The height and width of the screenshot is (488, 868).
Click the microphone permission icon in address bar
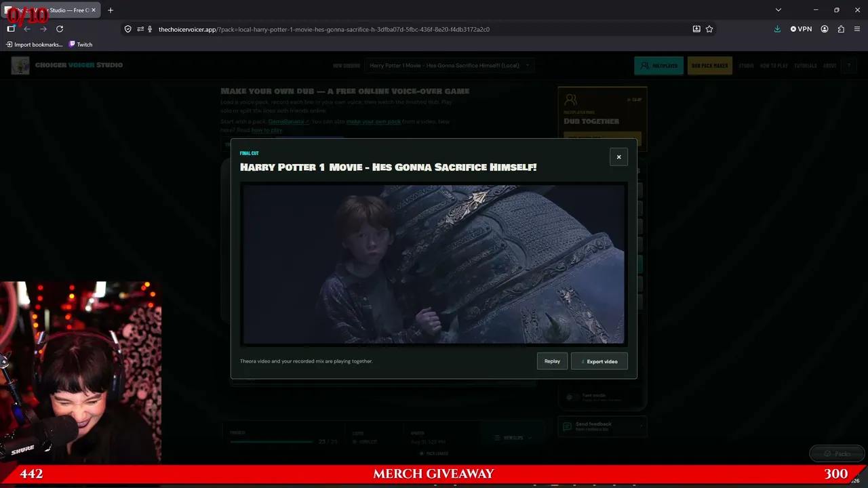coord(150,29)
